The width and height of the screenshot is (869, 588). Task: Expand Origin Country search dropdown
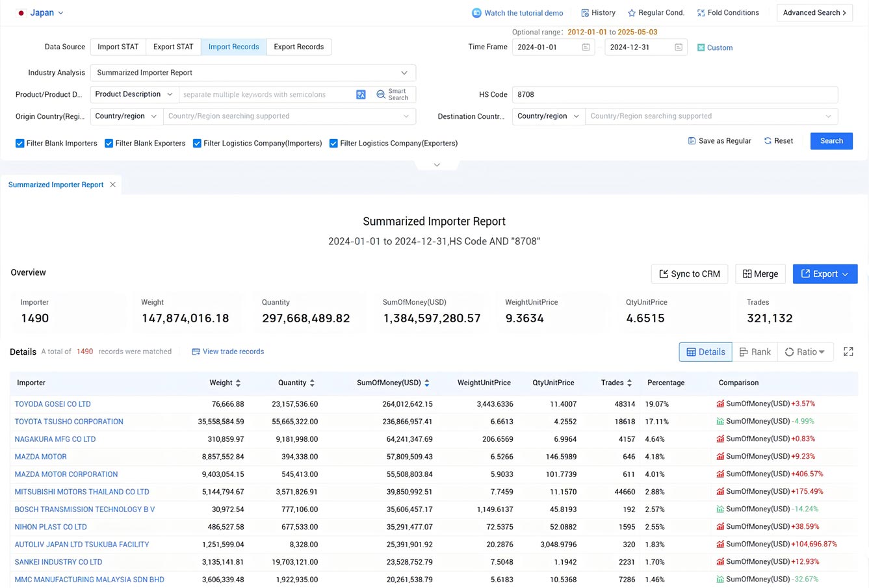(x=406, y=116)
